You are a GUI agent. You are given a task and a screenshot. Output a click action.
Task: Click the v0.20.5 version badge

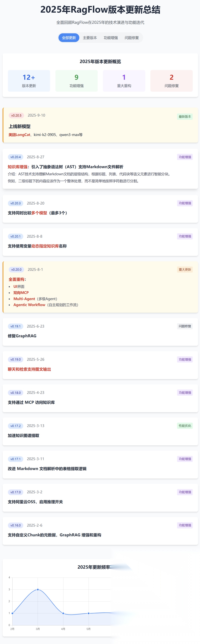coord(16,115)
